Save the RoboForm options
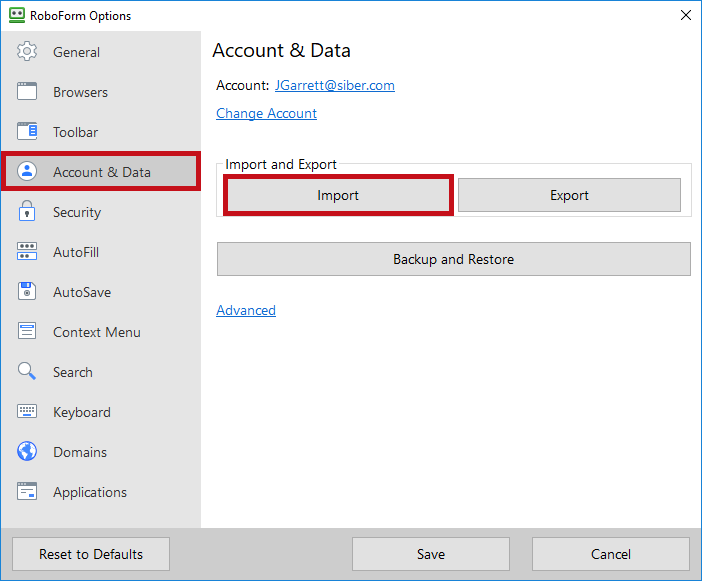The image size is (702, 581). pos(430,554)
